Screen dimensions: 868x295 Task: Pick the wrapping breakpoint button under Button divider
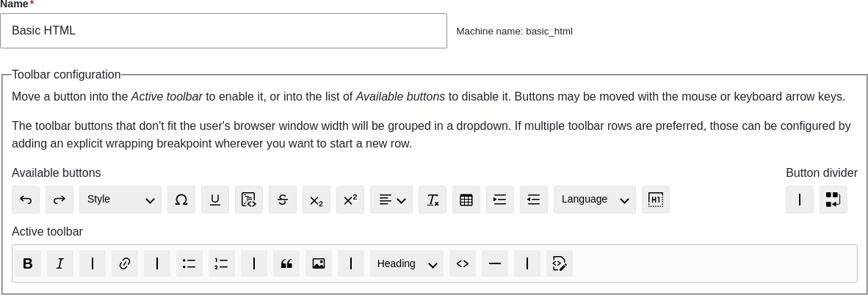[x=833, y=200]
